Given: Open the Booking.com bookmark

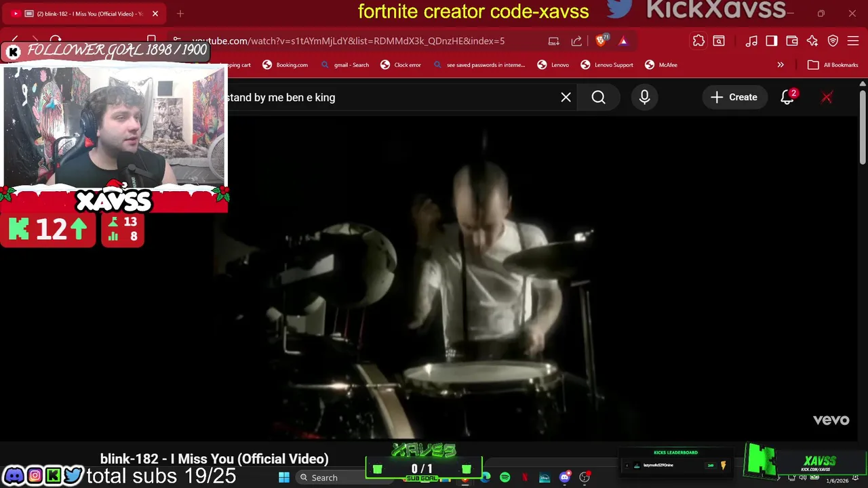Looking at the screenshot, I should pos(285,65).
